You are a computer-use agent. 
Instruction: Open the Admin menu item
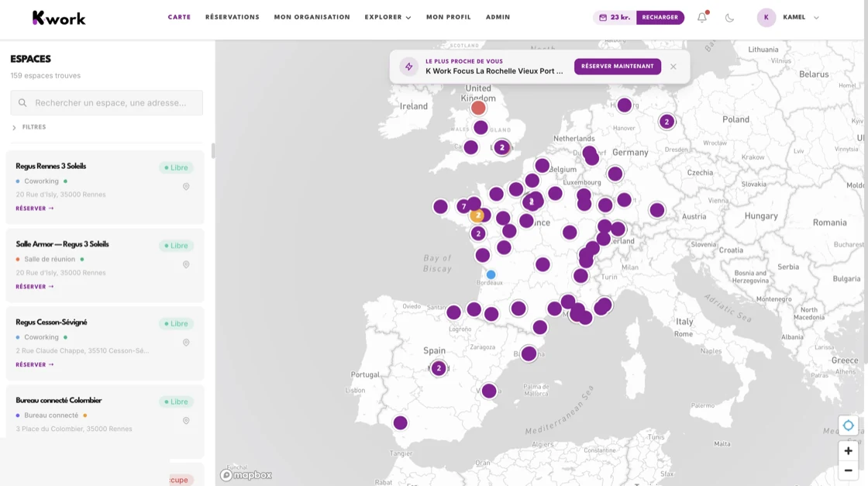click(x=498, y=16)
